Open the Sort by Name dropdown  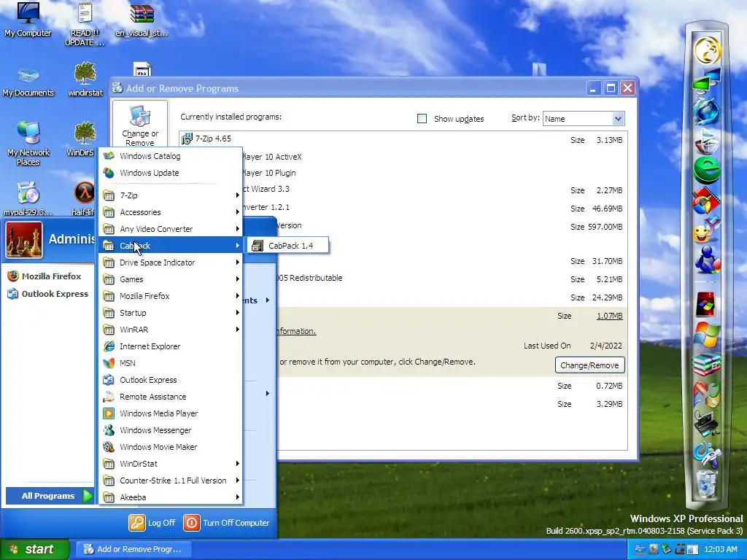pyautogui.click(x=584, y=119)
